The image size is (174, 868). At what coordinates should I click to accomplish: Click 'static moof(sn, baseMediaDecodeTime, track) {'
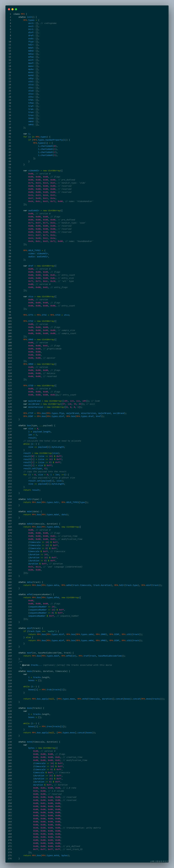[x=46, y=653]
